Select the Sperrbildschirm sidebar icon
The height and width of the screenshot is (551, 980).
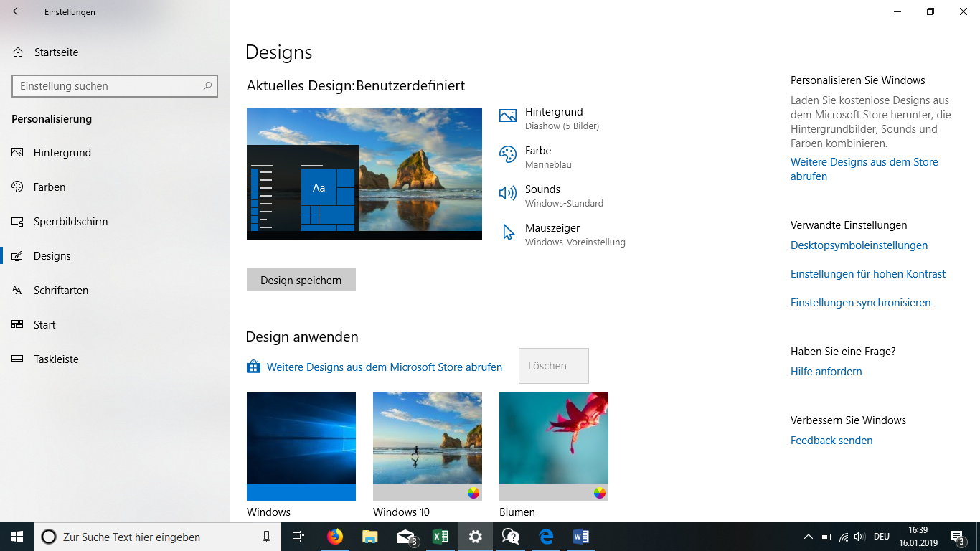(18, 222)
